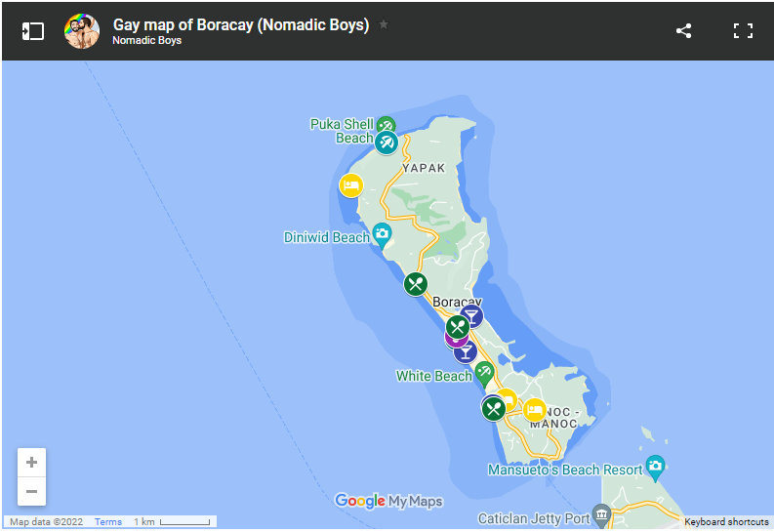Open the map legend sidebar panel

click(33, 31)
